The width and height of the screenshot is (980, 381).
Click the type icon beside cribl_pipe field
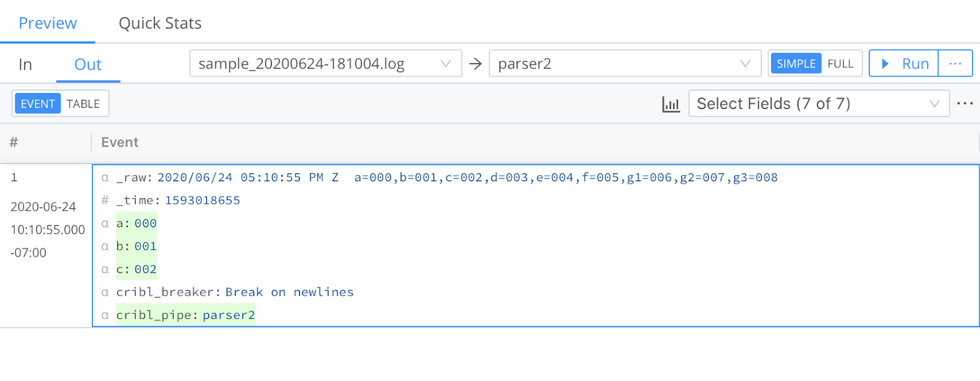coord(105,315)
